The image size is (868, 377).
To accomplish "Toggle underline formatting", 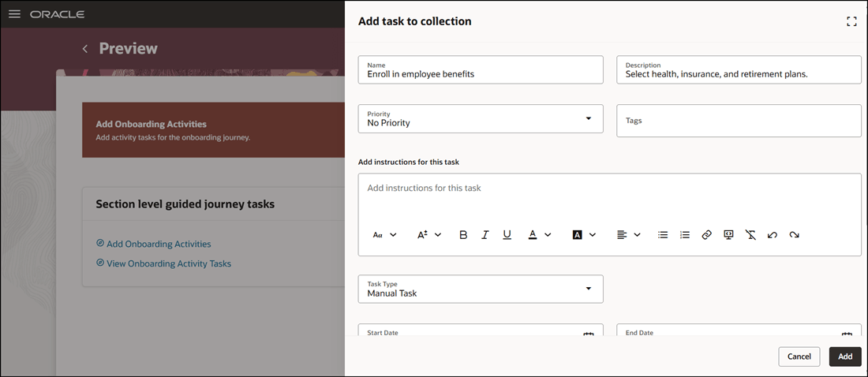I will (507, 235).
